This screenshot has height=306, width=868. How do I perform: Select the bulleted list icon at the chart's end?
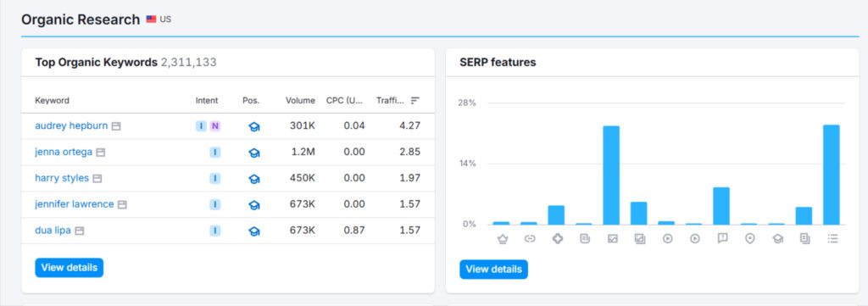(x=832, y=239)
